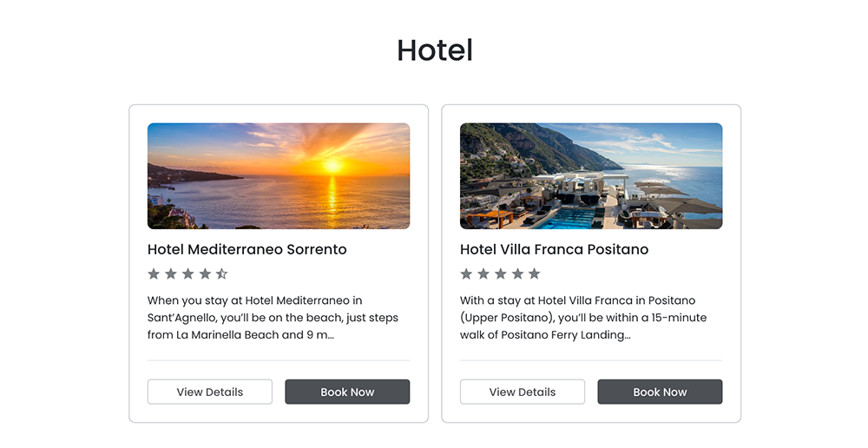The image size is (868, 448).
Task: Click the half star of Hotel Mediterraneo
Action: (221, 273)
